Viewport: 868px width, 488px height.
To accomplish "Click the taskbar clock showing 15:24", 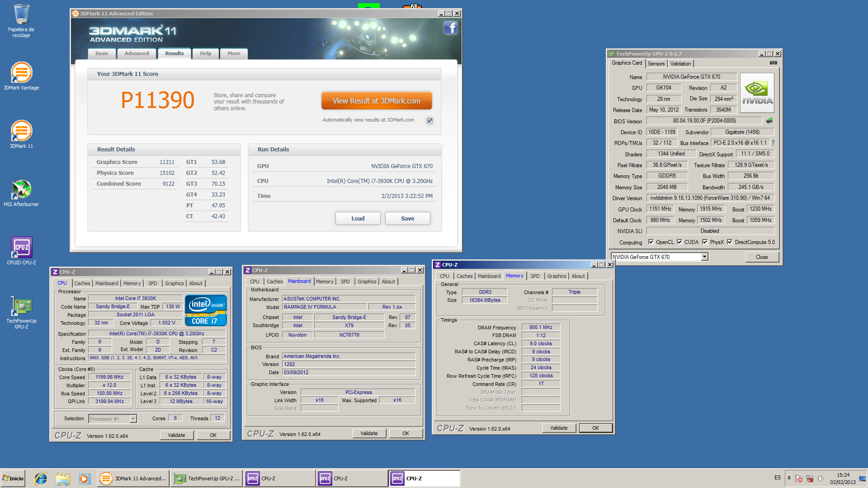I will (843, 475).
